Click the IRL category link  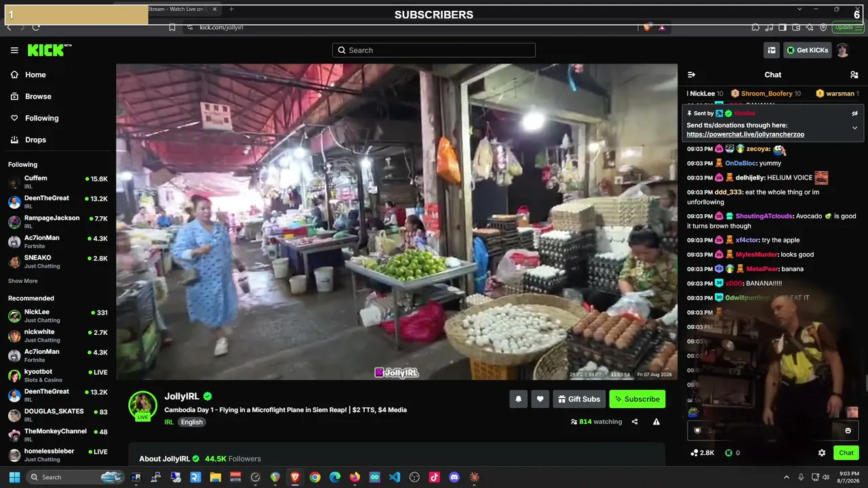point(169,422)
